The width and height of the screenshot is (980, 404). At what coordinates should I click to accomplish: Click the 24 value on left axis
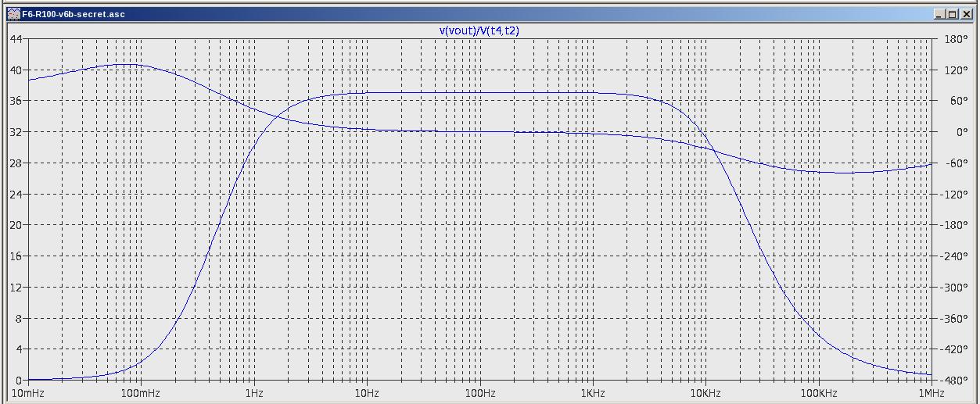(16, 195)
